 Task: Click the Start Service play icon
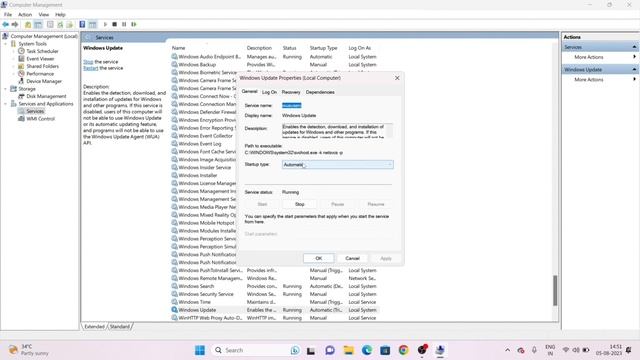click(x=105, y=24)
